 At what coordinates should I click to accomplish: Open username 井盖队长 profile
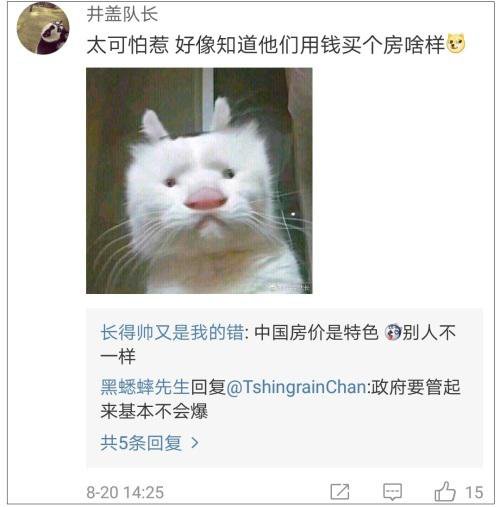(x=122, y=14)
